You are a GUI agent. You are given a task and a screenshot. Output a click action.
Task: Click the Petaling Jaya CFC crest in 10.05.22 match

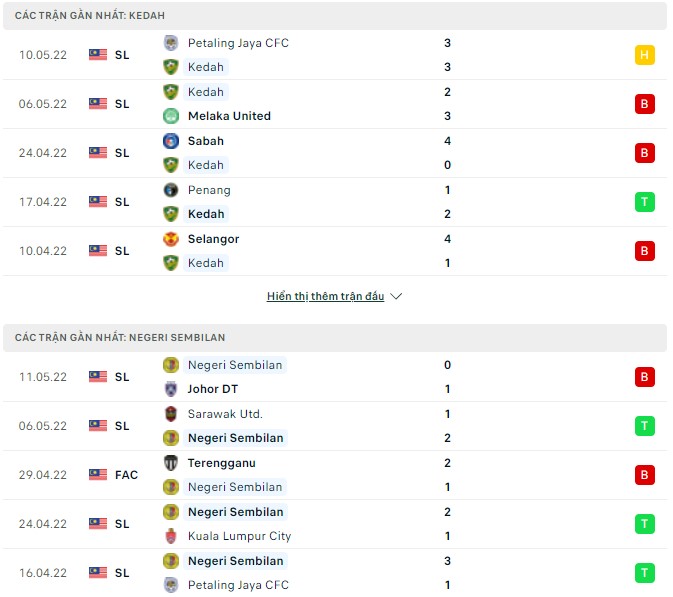170,43
